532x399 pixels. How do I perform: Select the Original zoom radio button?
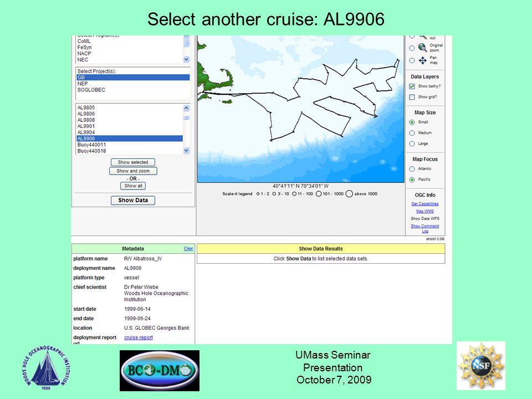(412, 48)
